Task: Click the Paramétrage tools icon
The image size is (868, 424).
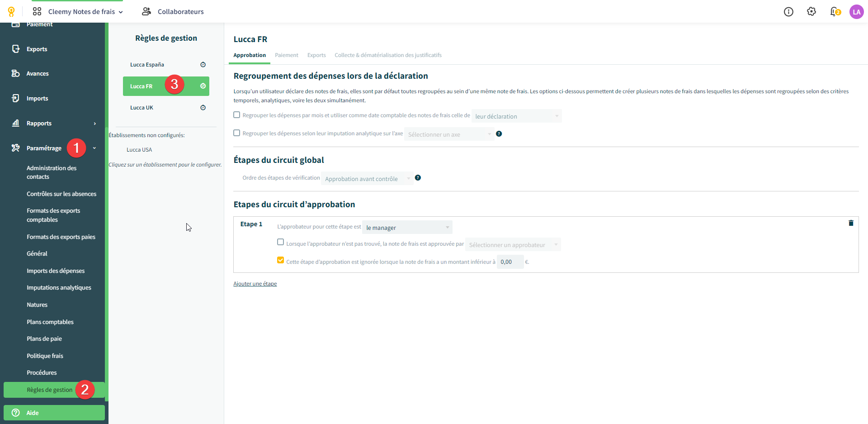Action: 16,148
